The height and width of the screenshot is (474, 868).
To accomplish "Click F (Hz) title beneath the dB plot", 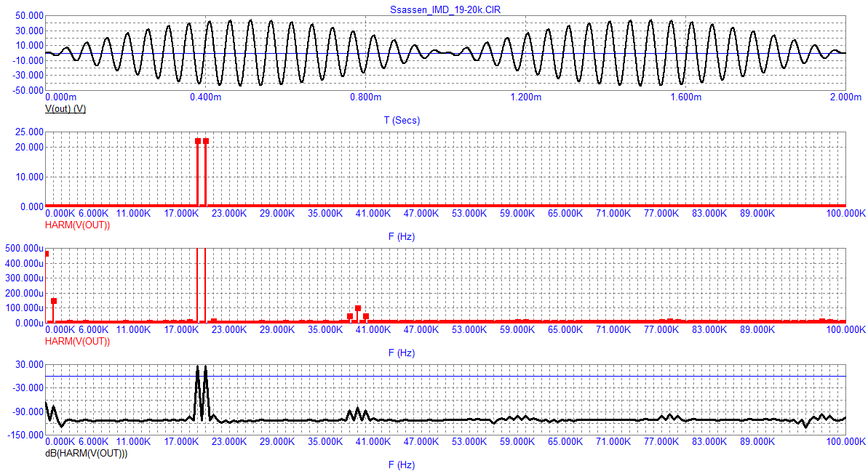I will [402, 465].
